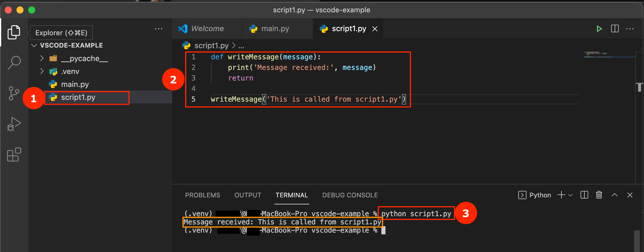644x252 pixels.
Task: Click the print('Message received:') code line
Action: (x=302, y=68)
